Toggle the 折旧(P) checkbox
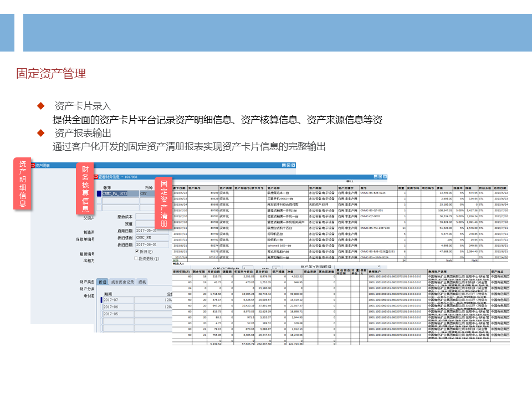Viewport: 532px width, 399px height. tap(137, 252)
